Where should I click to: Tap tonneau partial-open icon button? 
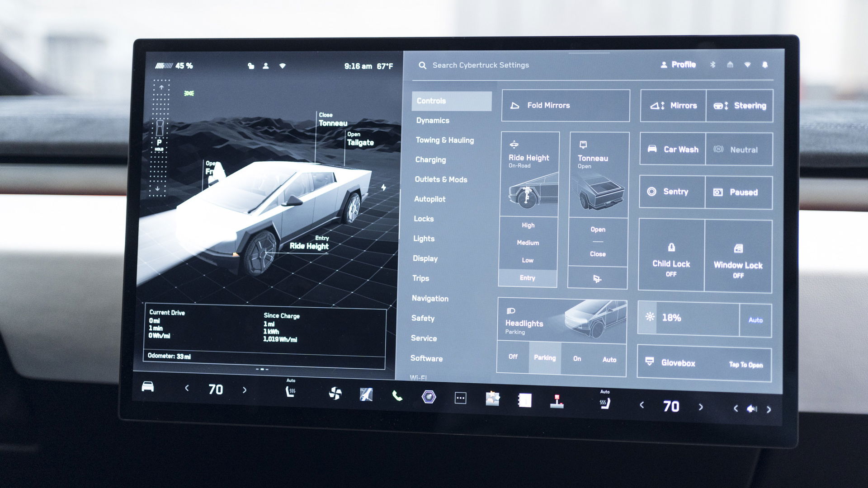click(x=597, y=279)
